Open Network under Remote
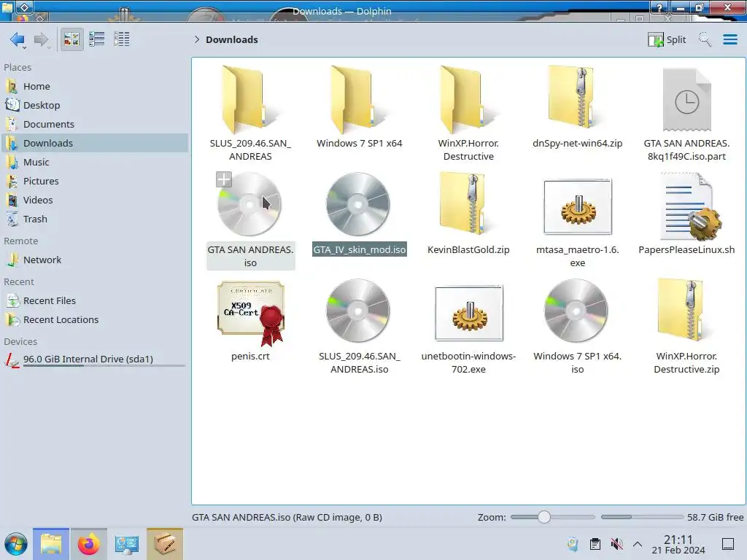747x560 pixels. (94, 260)
